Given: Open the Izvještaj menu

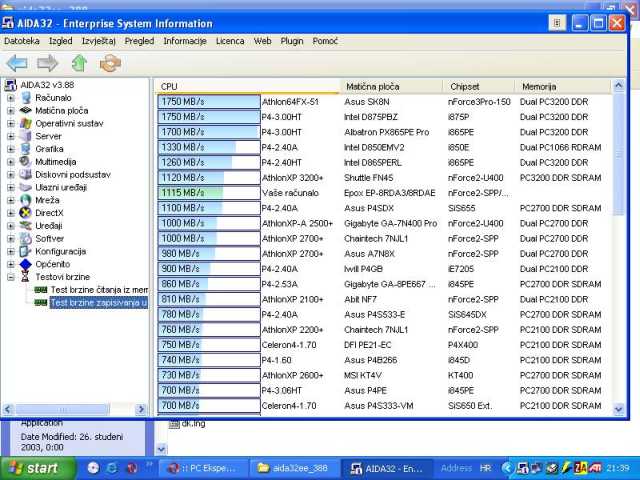Looking at the screenshot, I should tap(99, 41).
